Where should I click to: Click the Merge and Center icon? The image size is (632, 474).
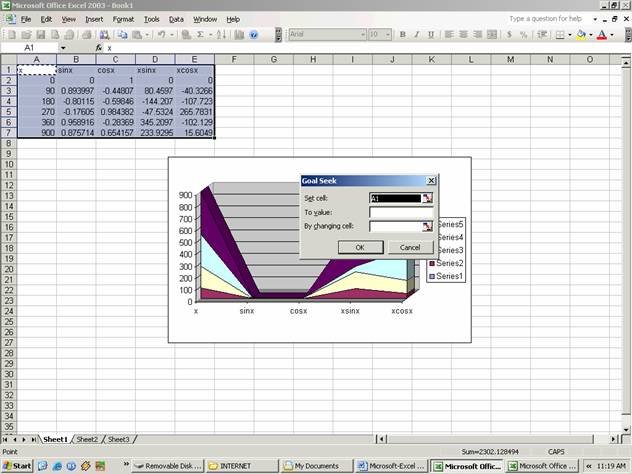click(492, 35)
